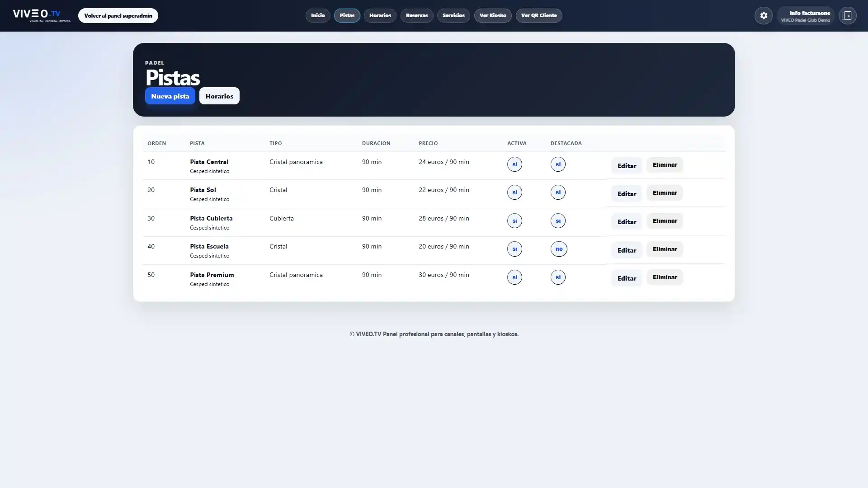Select the Pista Sol name

pos(203,190)
